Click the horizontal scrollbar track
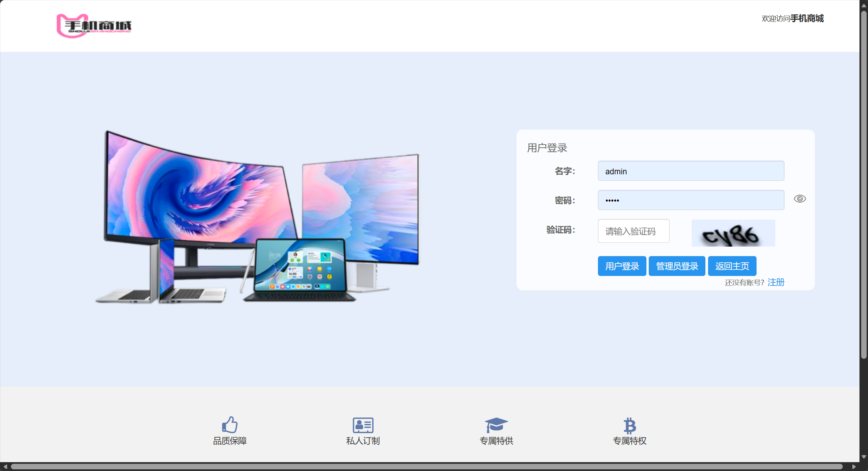Screen dimensions: 868x471 tap(848, 467)
